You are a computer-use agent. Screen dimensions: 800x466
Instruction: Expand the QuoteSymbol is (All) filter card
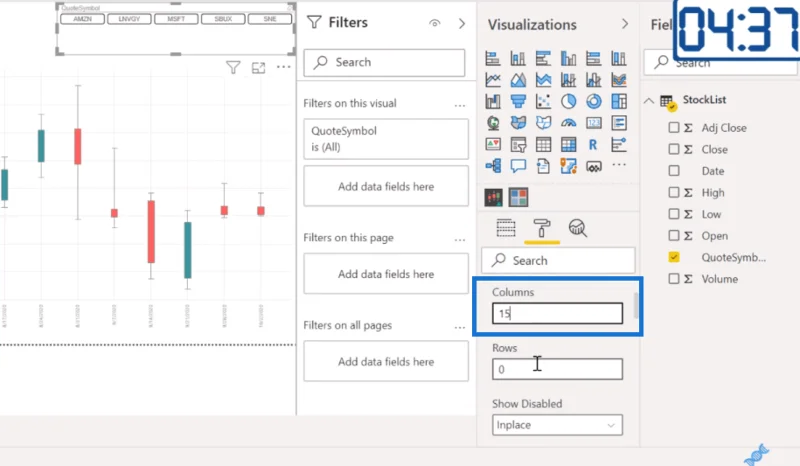pos(386,139)
